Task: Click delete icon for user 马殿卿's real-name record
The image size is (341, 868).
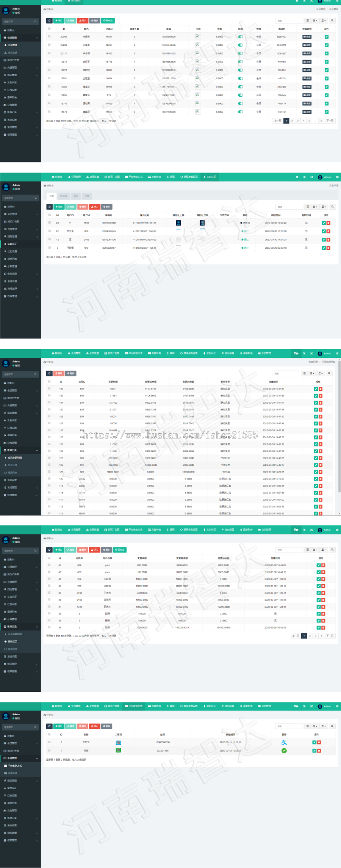Action: tap(328, 248)
